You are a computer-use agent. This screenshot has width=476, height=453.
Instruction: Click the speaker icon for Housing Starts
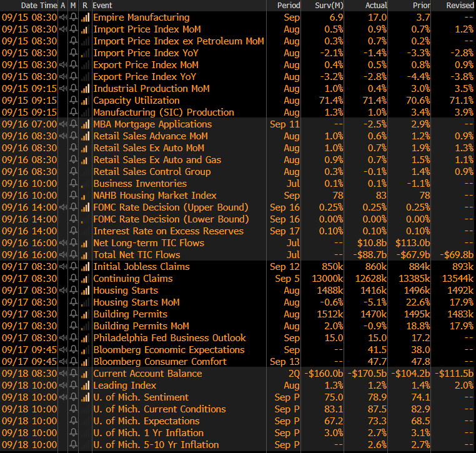(x=63, y=291)
